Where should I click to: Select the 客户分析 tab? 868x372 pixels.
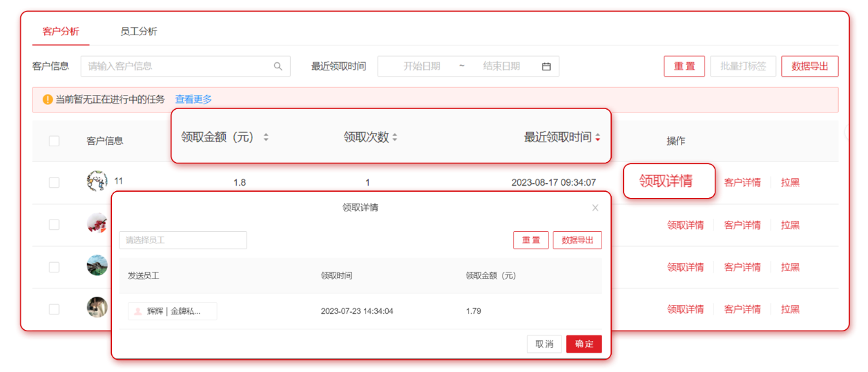click(60, 32)
